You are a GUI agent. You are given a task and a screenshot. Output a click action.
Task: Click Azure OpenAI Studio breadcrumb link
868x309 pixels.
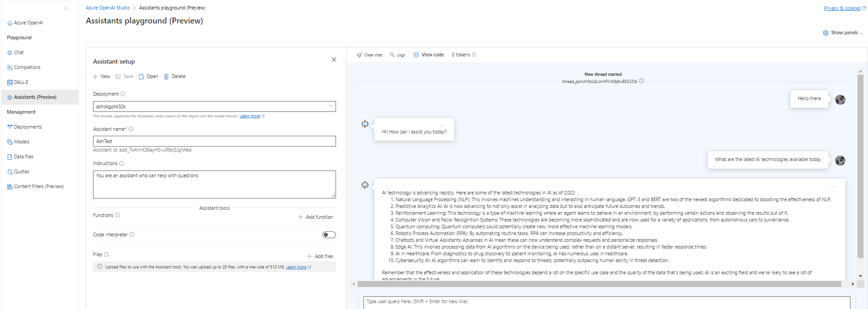pyautogui.click(x=107, y=8)
